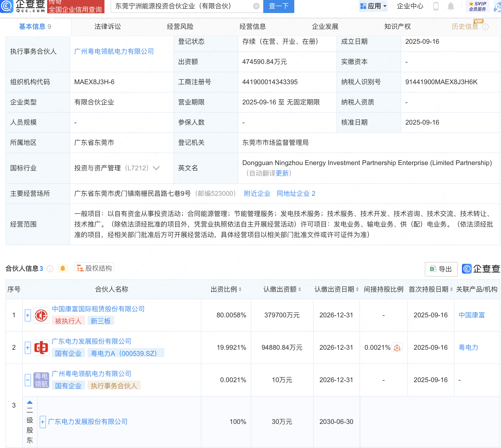Screen dimensions: 501x448
Task: Open the 粤电领航 company logo
Action: 41,380
